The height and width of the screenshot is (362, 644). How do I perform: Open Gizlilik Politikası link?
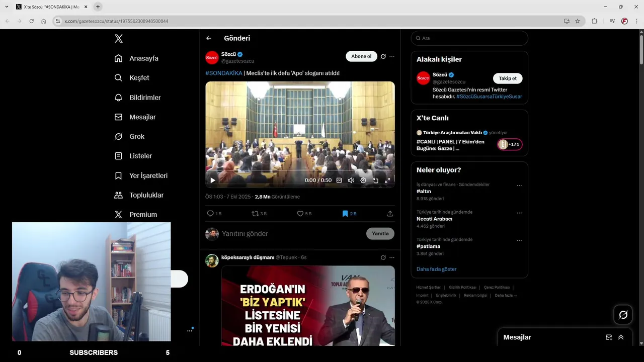pyautogui.click(x=462, y=288)
